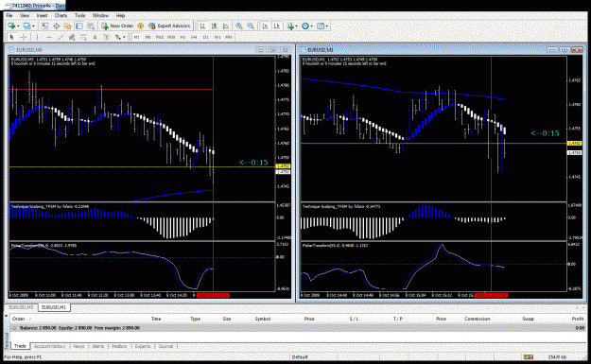Open the Experts terminal tab

(x=143, y=346)
